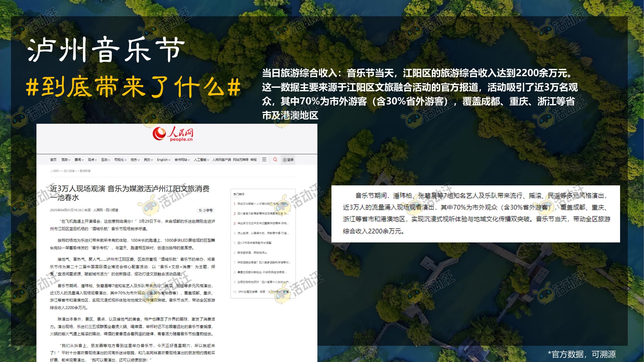This screenshot has width=644, height=362.
Task: Expand the 党政 dropdown menu
Action: [66, 160]
